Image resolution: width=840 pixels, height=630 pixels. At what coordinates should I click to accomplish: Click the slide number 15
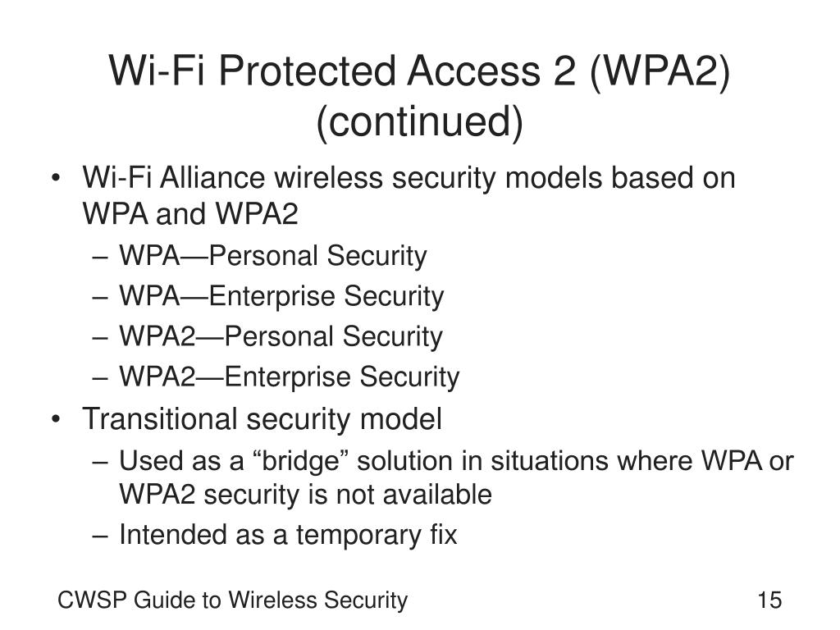click(769, 600)
